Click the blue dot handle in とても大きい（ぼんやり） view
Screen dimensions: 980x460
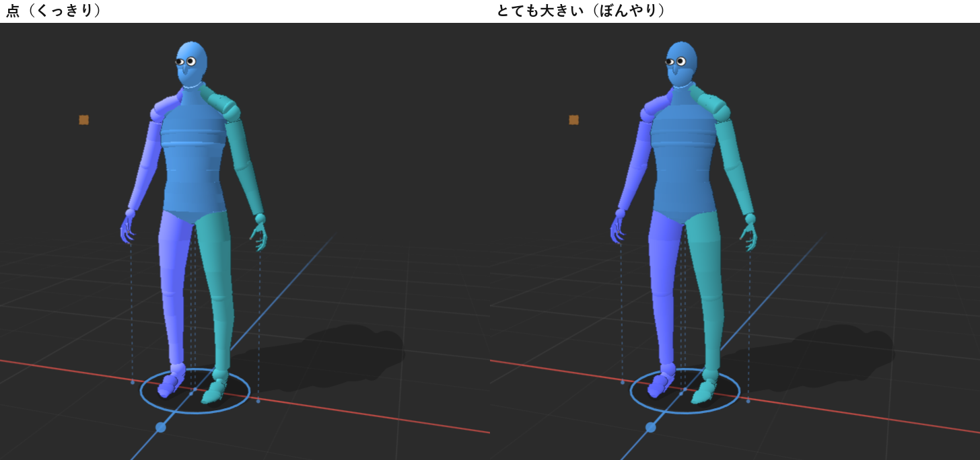click(x=651, y=427)
